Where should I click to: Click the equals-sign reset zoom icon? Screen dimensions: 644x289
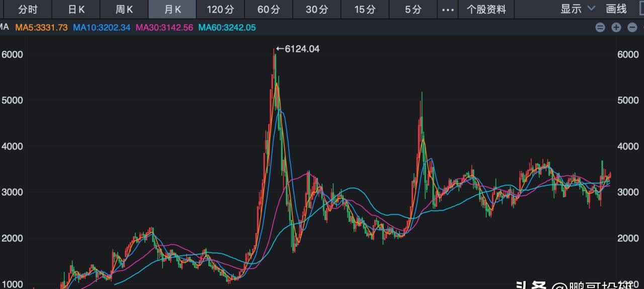(600, 28)
